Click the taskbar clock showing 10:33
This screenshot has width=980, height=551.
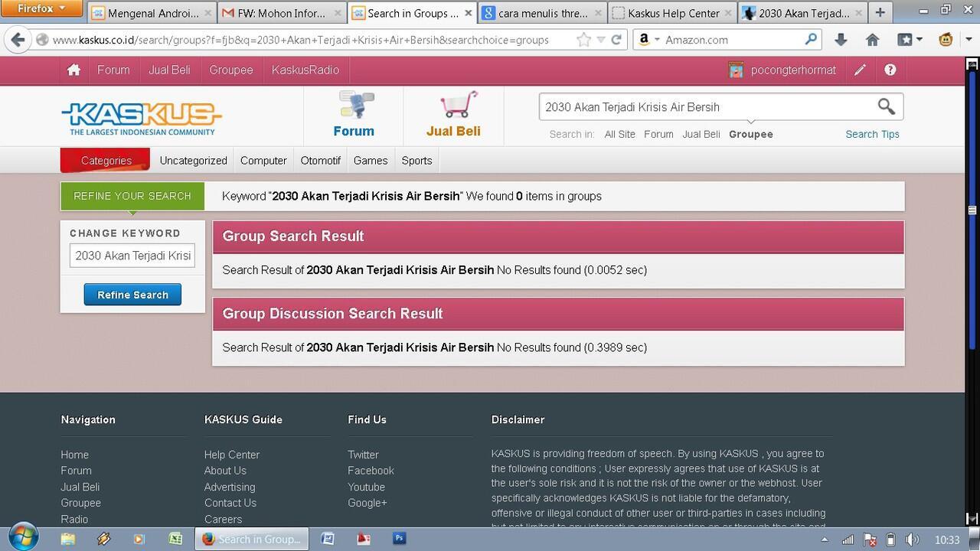point(947,540)
